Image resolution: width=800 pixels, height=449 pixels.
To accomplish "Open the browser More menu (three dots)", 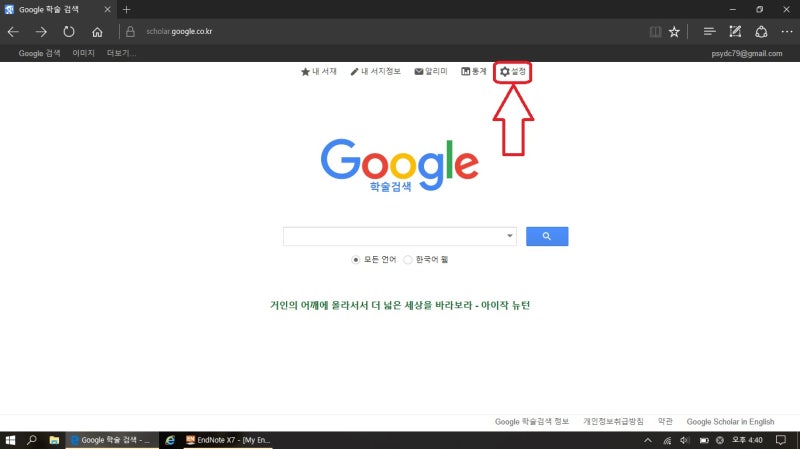I will coord(787,32).
